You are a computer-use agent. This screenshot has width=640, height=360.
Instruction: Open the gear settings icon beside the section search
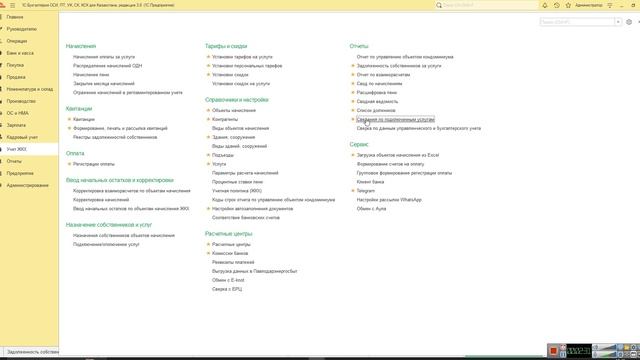(x=629, y=22)
